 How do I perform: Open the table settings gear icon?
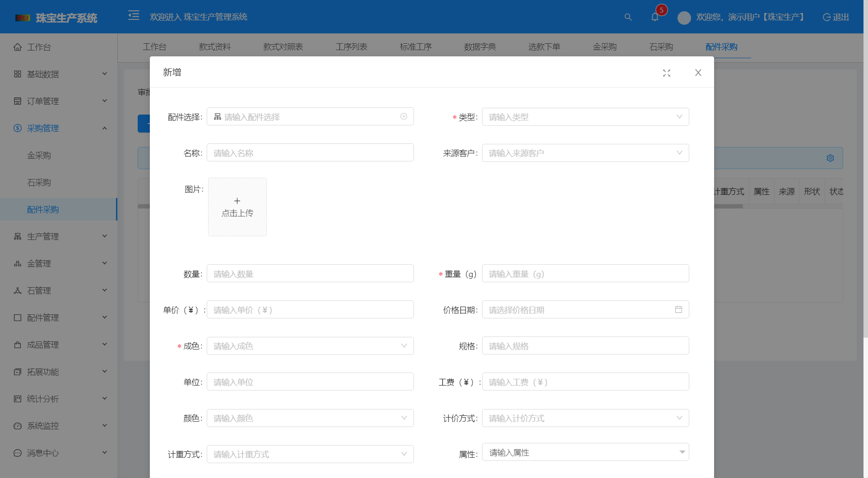point(830,158)
